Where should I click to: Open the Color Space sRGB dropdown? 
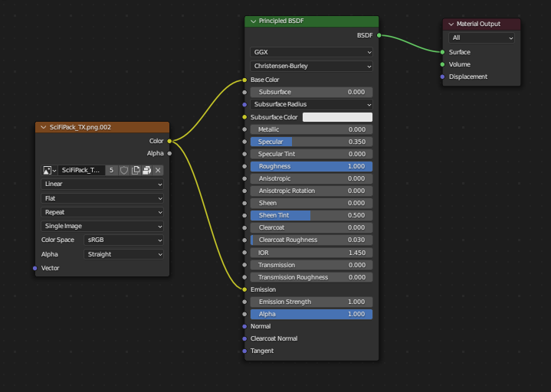pyautogui.click(x=123, y=240)
